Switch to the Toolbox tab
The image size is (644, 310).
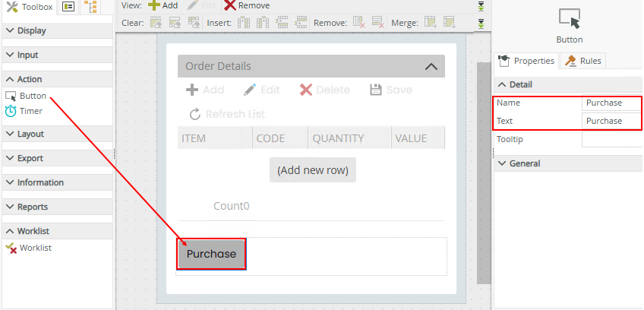(30, 7)
